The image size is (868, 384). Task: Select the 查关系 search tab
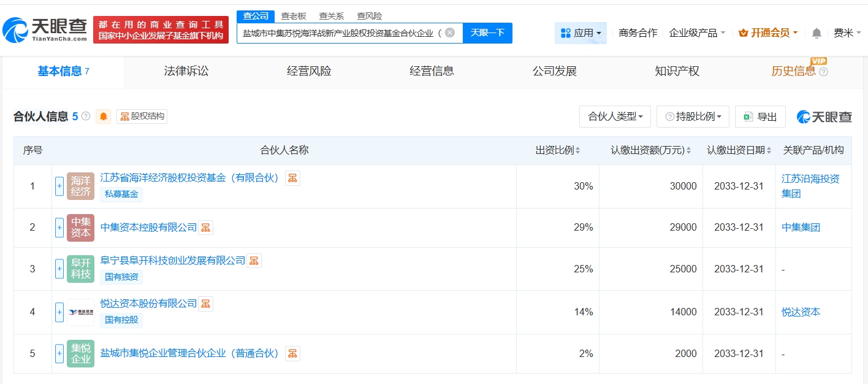[331, 17]
